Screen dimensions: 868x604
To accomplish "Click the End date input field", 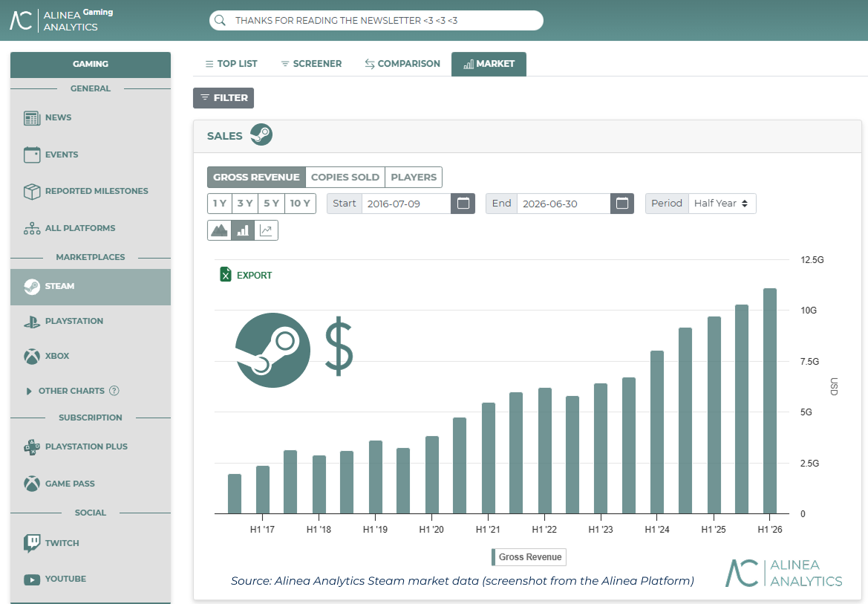I will [564, 204].
